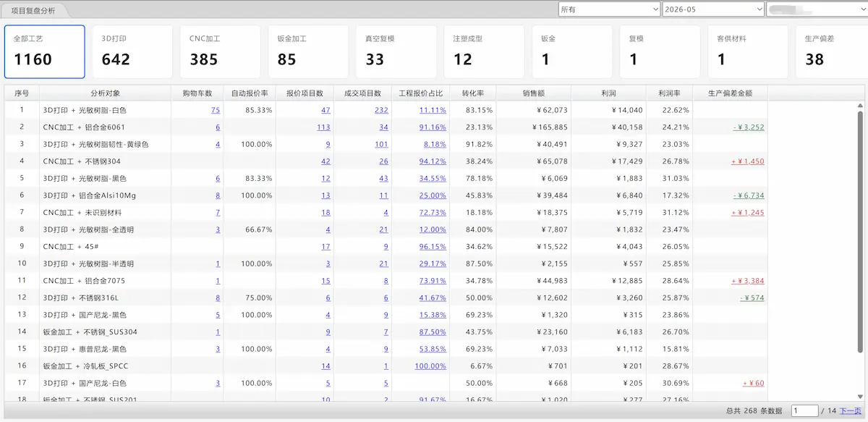Sort by the 工程报价占比 column header
The width and height of the screenshot is (868, 422).
pyautogui.click(x=420, y=93)
